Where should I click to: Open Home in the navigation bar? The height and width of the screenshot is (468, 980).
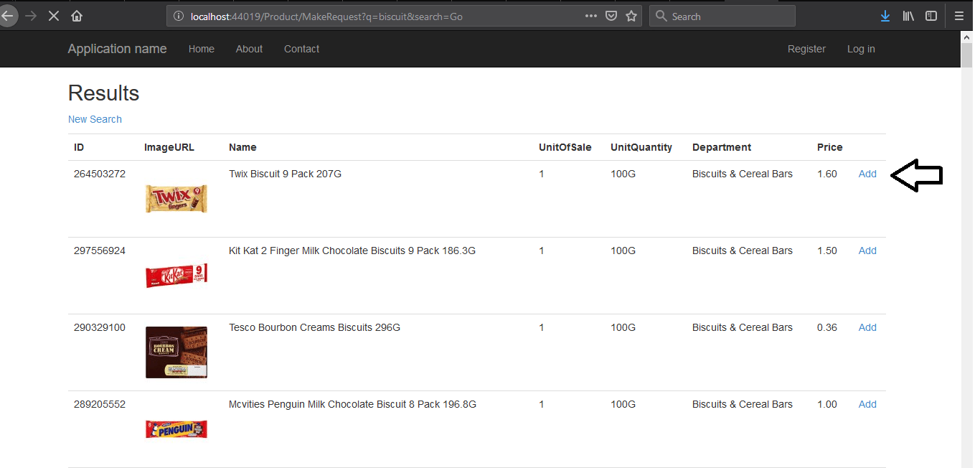click(x=202, y=49)
